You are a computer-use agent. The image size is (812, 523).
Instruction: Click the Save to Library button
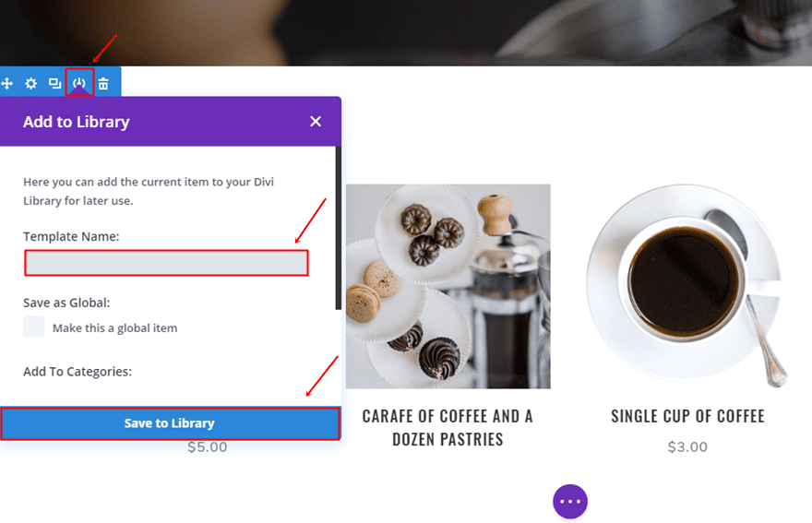(x=170, y=423)
